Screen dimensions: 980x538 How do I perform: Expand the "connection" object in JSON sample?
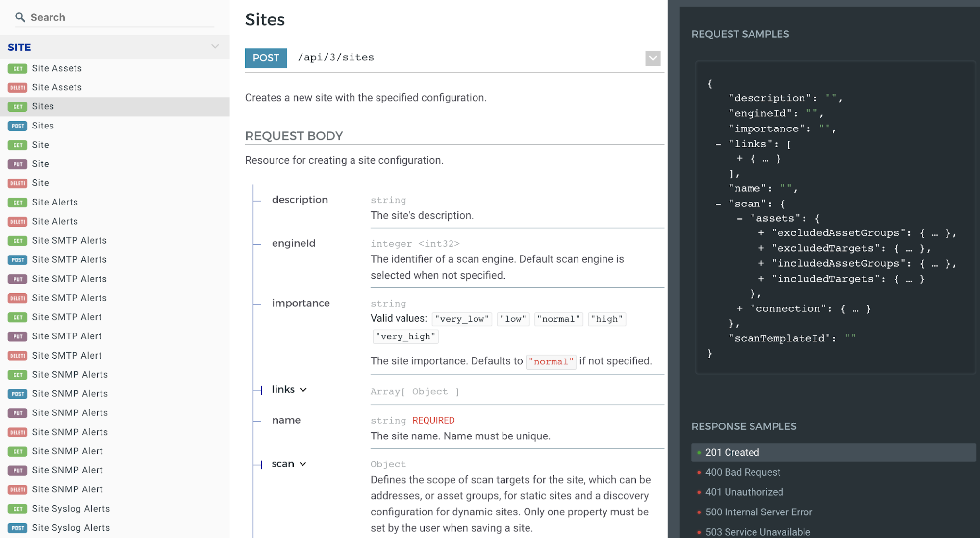(739, 308)
